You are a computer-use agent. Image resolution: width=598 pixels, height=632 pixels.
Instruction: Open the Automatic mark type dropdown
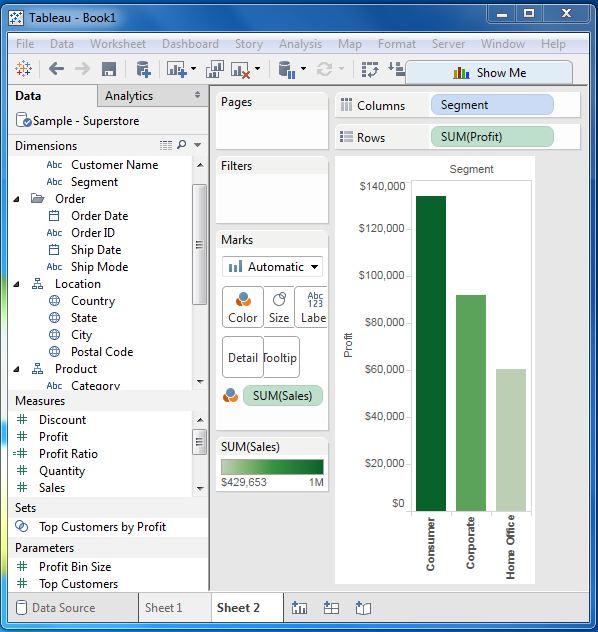[272, 267]
